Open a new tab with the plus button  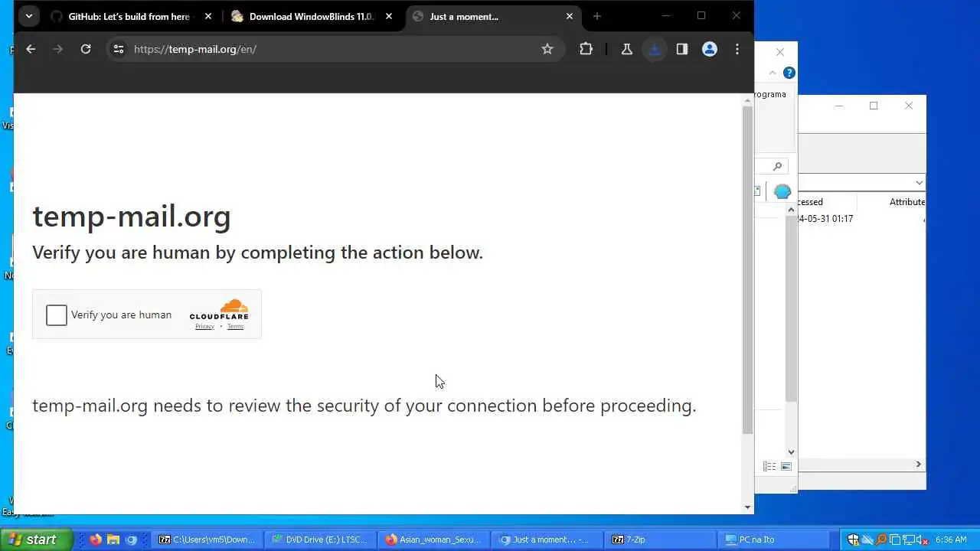click(597, 16)
